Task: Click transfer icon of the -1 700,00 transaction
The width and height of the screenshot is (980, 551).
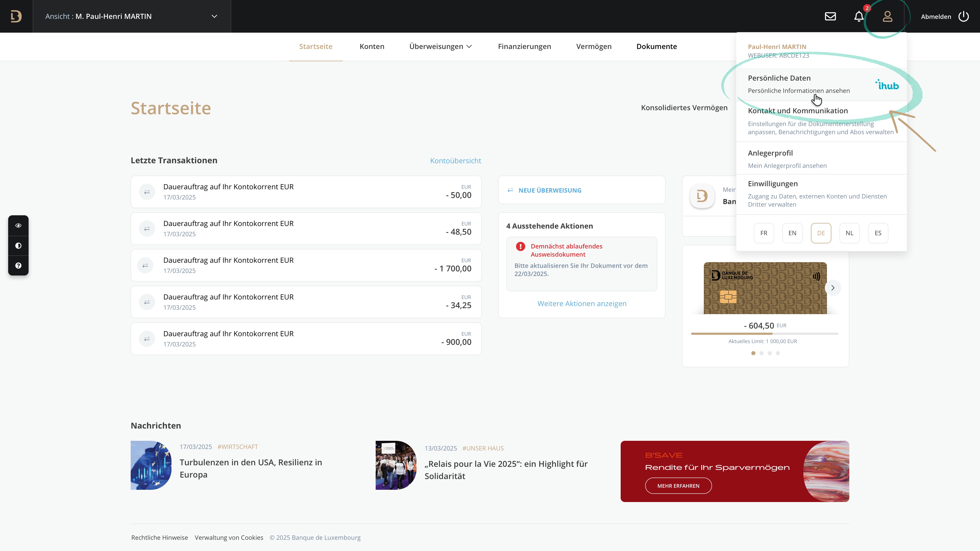Action: [145, 265]
